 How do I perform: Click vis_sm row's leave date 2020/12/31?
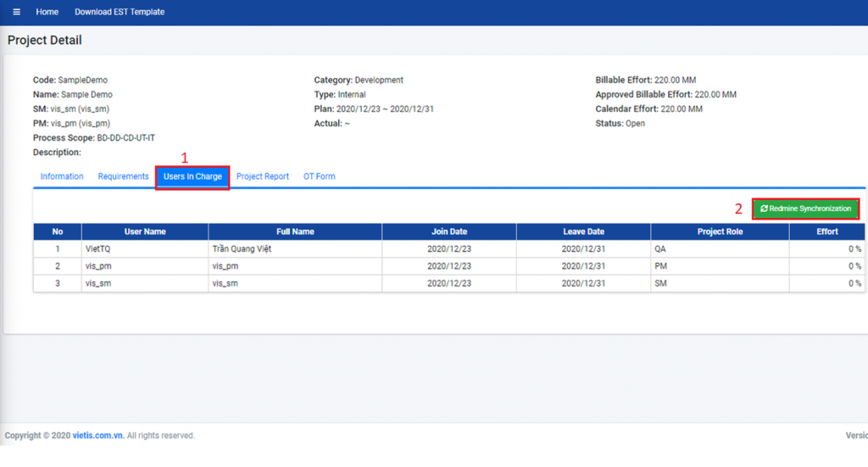(583, 283)
